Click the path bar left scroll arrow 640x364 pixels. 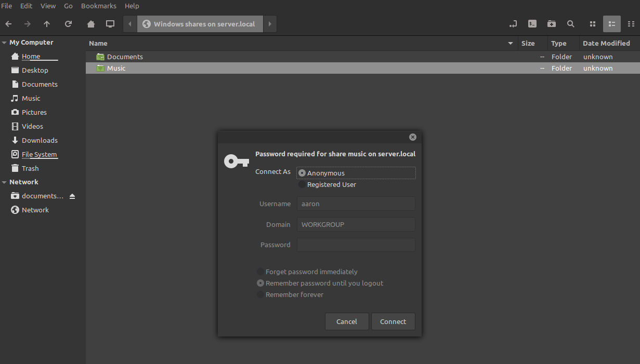130,24
